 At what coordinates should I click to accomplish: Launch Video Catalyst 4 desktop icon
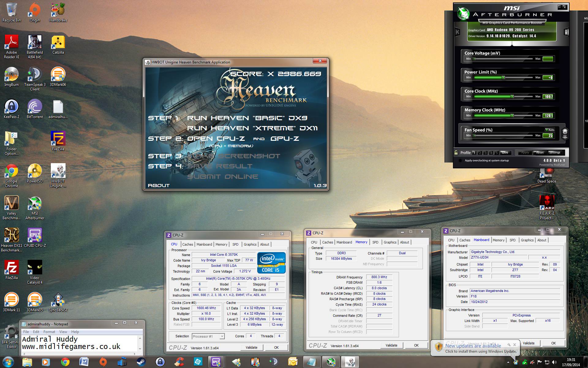[x=35, y=272]
